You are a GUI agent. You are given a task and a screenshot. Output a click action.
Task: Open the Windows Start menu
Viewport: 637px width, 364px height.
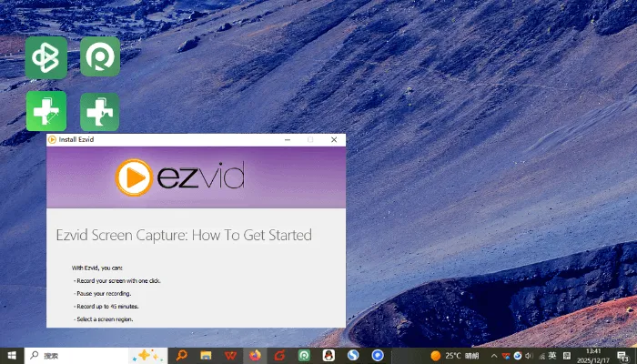coord(12,356)
